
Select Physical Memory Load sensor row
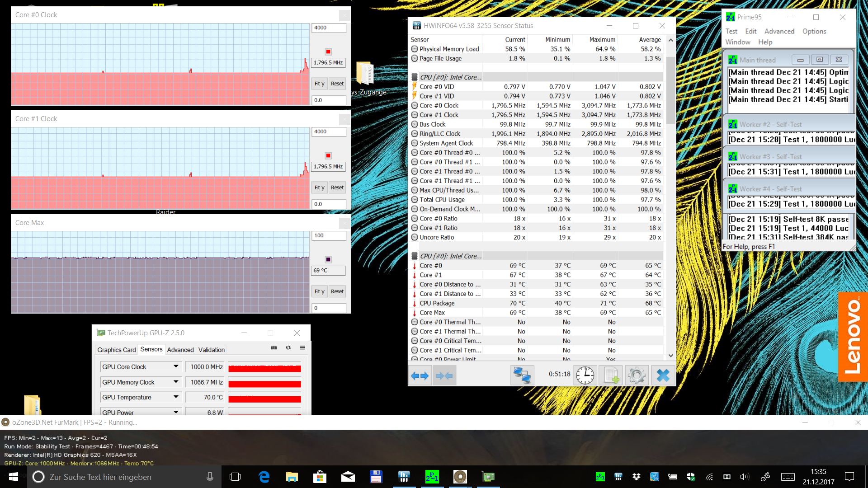[536, 49]
